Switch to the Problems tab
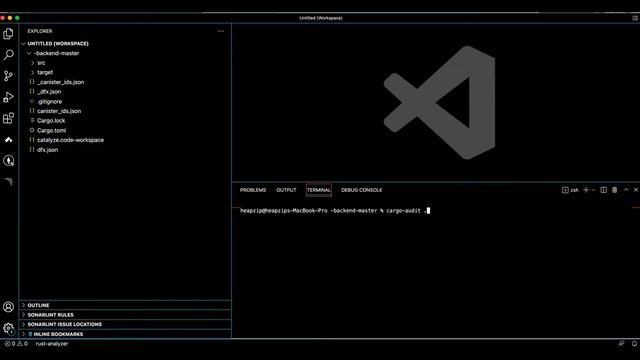640x360 pixels. coord(253,190)
